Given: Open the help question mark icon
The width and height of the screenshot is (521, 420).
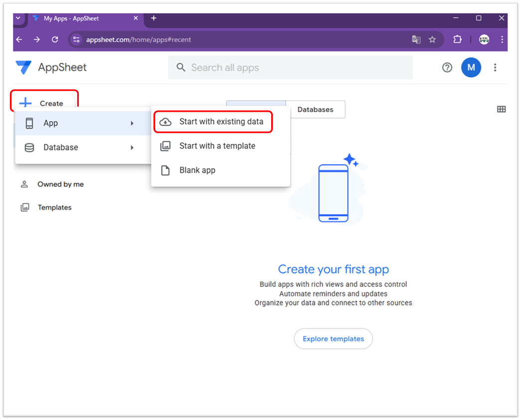Looking at the screenshot, I should pyautogui.click(x=447, y=67).
